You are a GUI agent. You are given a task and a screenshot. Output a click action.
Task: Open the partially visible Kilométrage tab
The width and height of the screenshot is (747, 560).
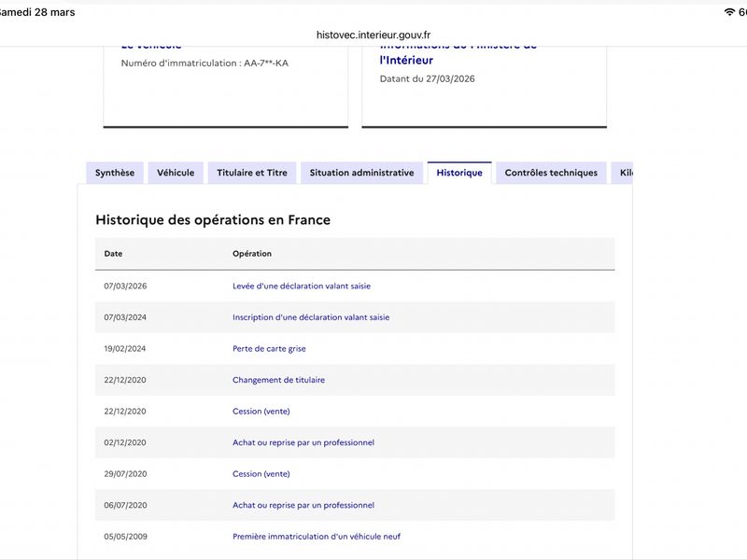click(x=625, y=173)
